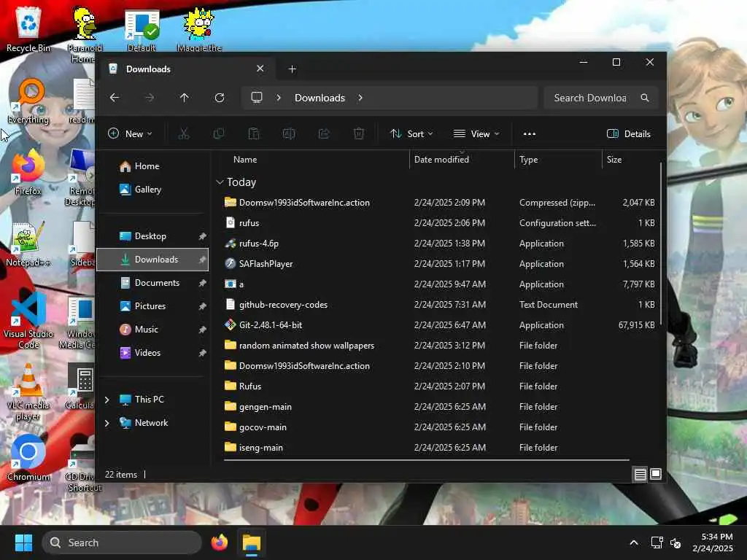The image size is (747, 560).
Task: Open the See more ellipsis menu
Action: [530, 134]
